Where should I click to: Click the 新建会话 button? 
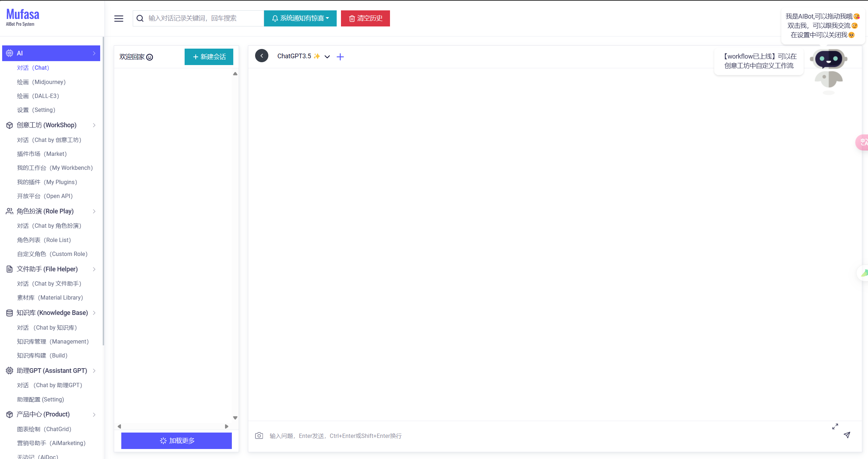(209, 57)
